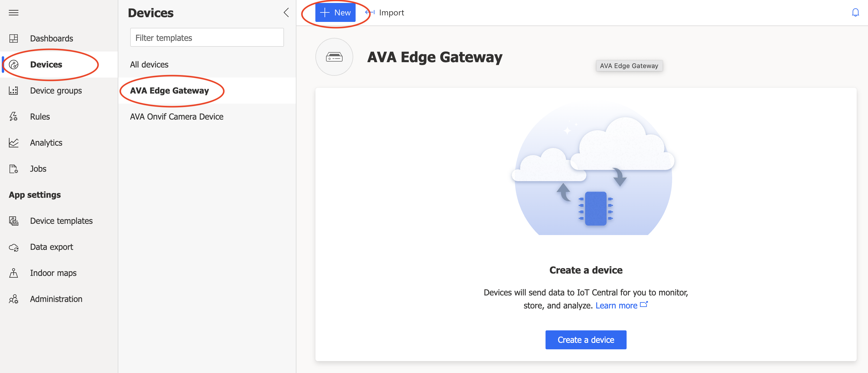Select AVA Edge Gateway template

pyautogui.click(x=170, y=90)
